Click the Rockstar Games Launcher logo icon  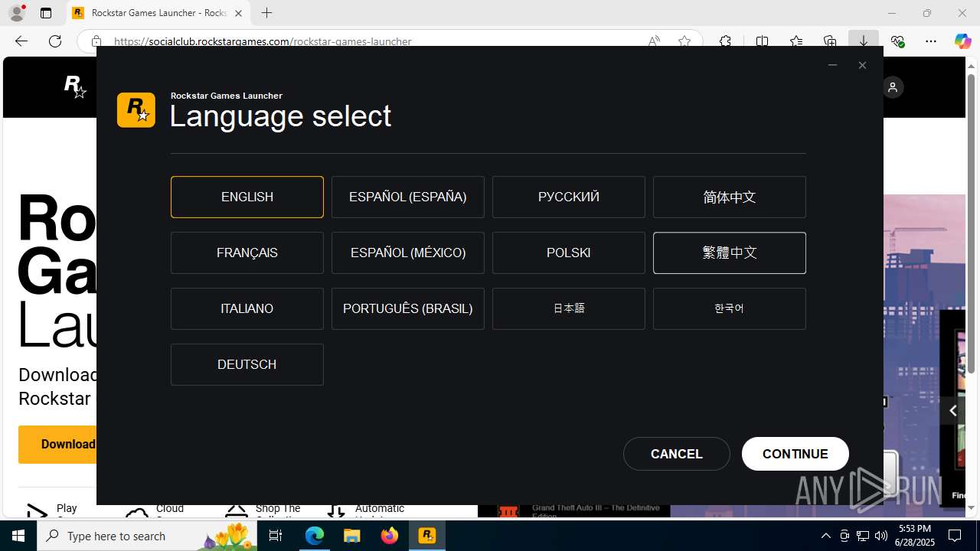(136, 110)
